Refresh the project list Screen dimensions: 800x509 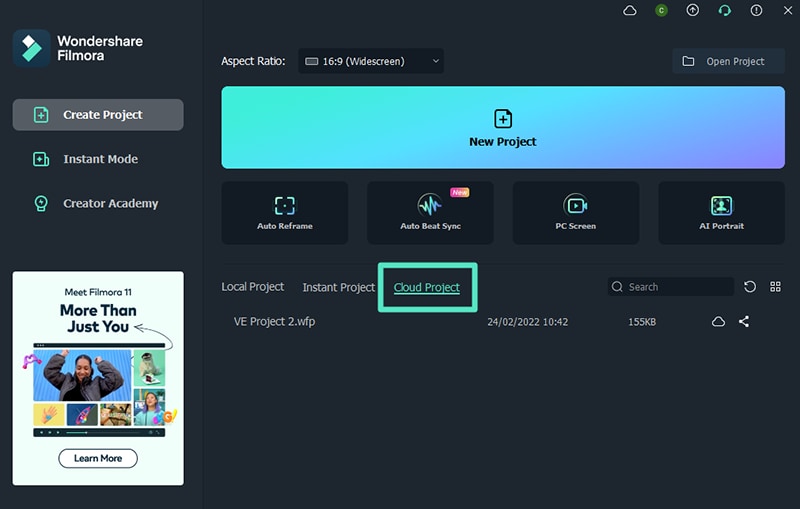point(750,287)
